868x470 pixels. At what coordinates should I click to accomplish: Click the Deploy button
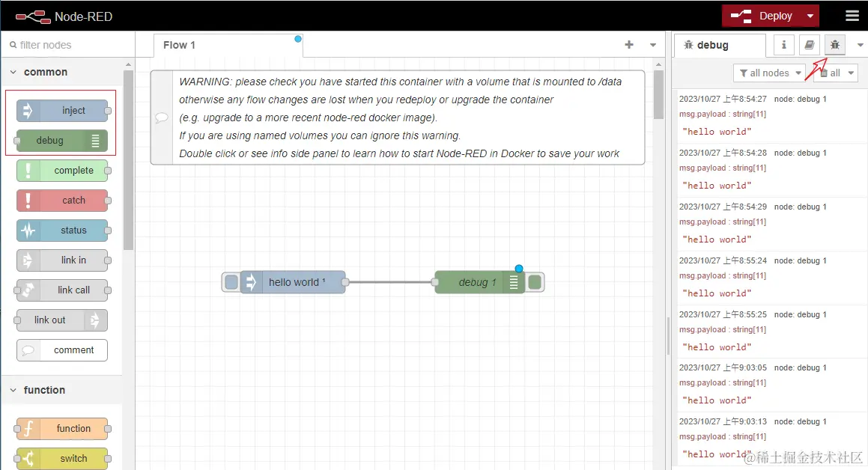click(x=762, y=16)
